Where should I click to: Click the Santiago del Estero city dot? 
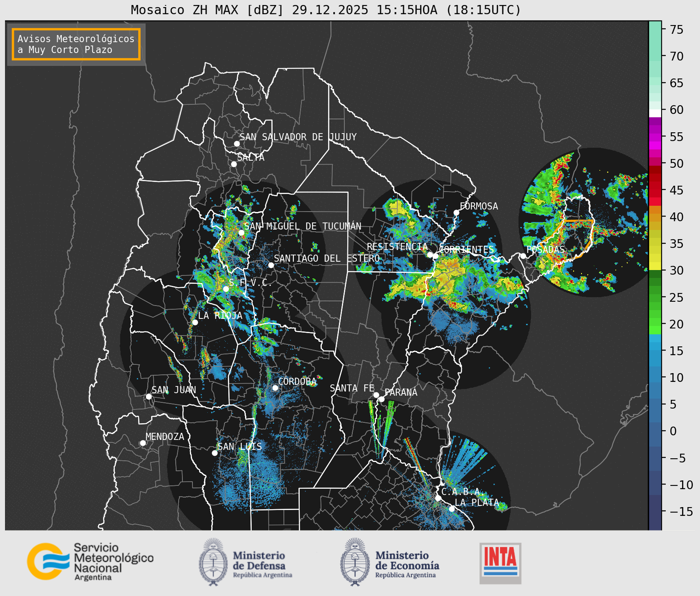(271, 265)
